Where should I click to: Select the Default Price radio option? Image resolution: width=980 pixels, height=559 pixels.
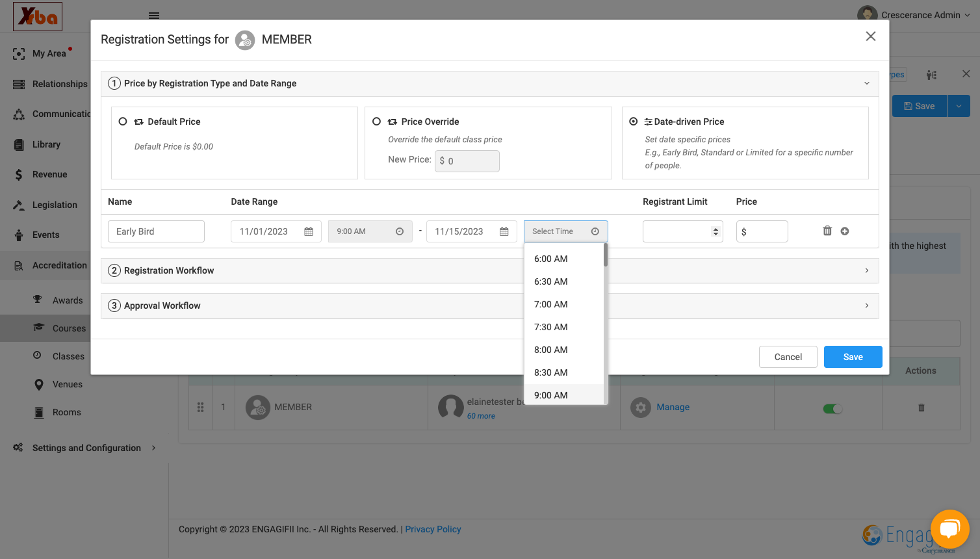coord(123,122)
